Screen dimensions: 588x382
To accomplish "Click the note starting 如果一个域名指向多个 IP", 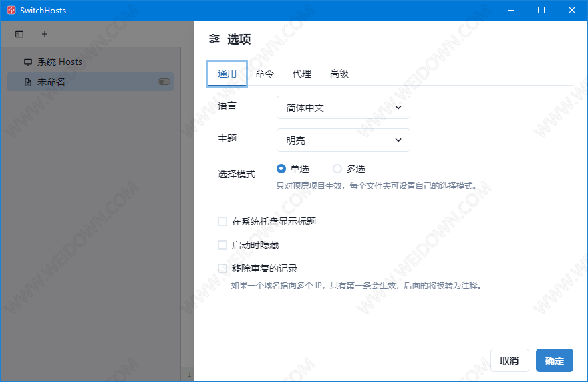I will tap(357, 286).
